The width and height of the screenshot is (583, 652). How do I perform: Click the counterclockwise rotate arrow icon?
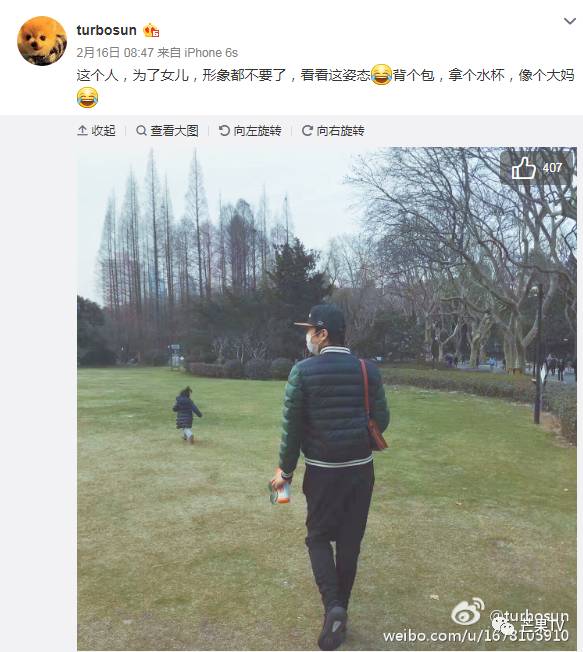224,131
